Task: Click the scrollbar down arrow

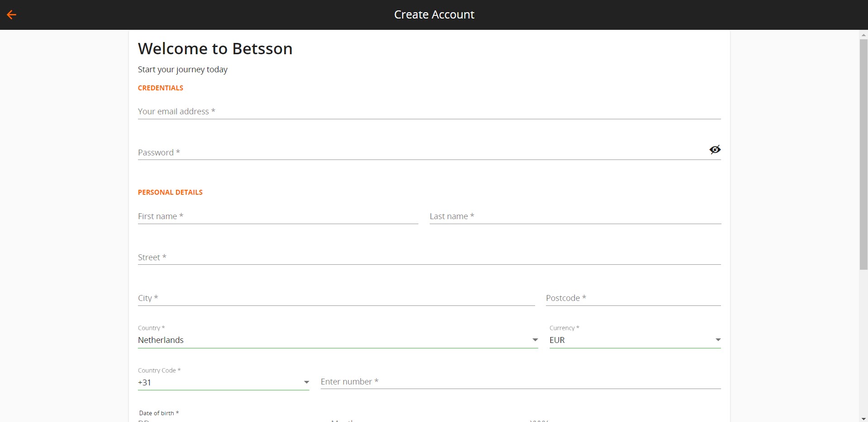Action: [x=863, y=418]
